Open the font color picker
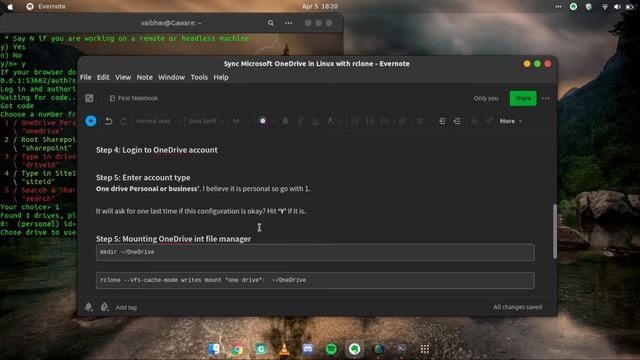The width and height of the screenshot is (640, 360). 263,121
